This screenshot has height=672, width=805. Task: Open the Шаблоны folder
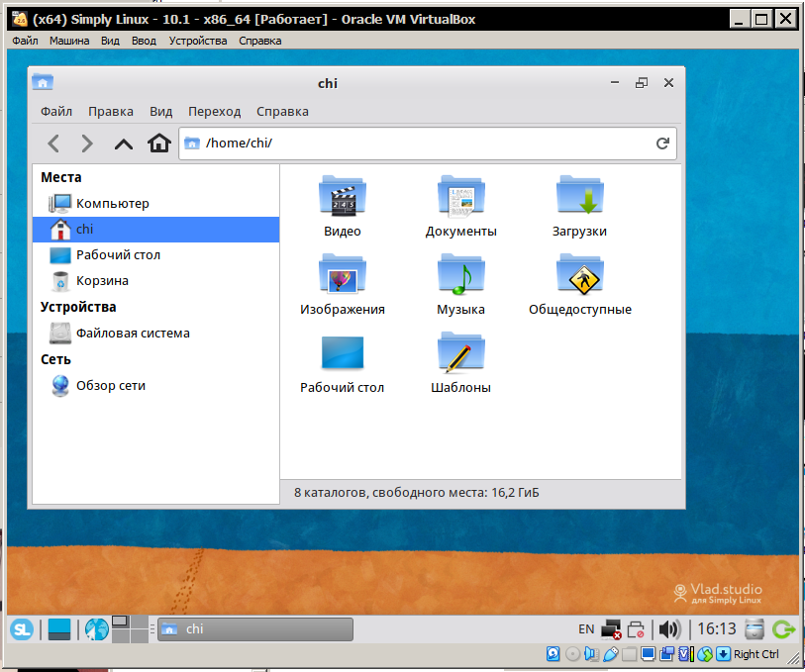tap(460, 362)
